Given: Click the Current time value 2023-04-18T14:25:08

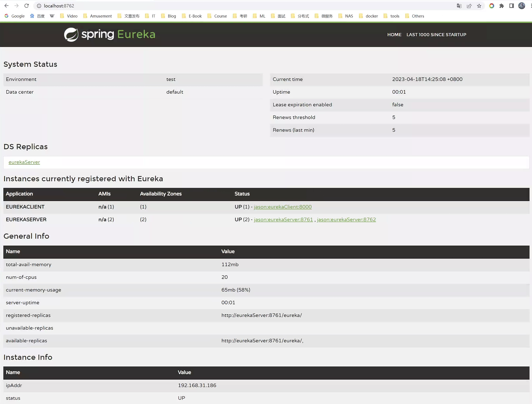Looking at the screenshot, I should 427,79.
